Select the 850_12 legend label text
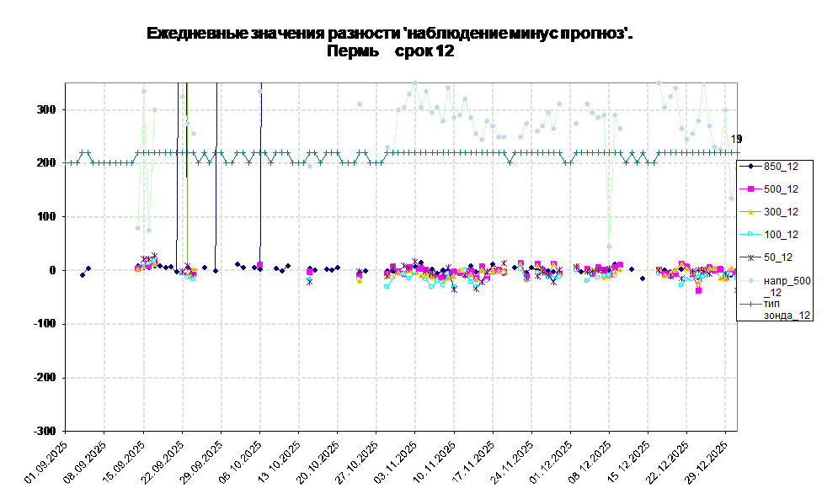822x504 pixels. (781, 167)
